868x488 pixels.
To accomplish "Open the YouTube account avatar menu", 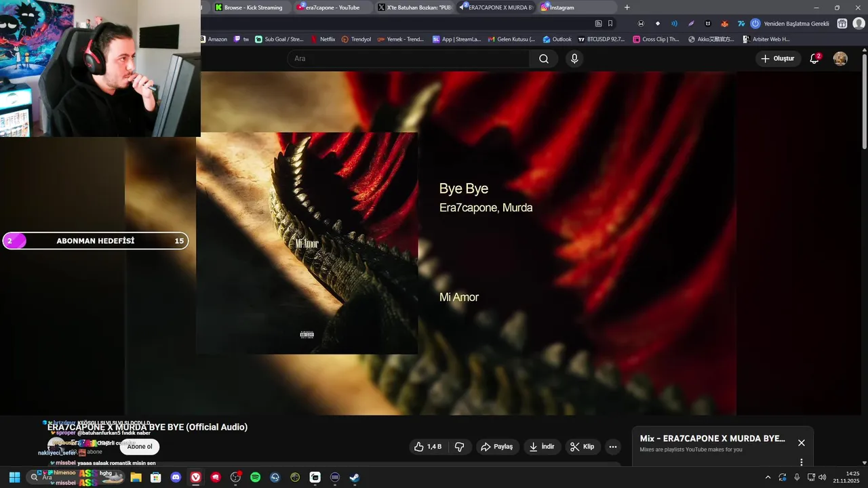I will 840,59.
